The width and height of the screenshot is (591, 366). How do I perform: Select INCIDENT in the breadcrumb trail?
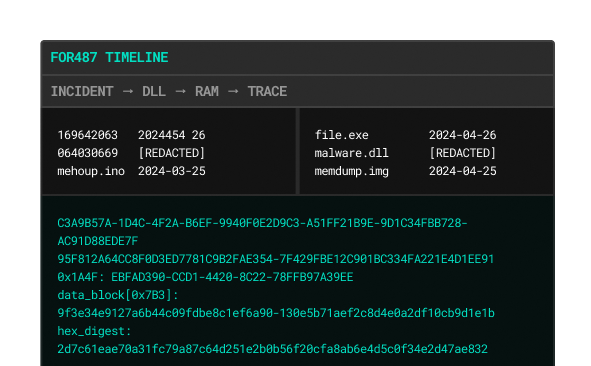click(x=82, y=92)
